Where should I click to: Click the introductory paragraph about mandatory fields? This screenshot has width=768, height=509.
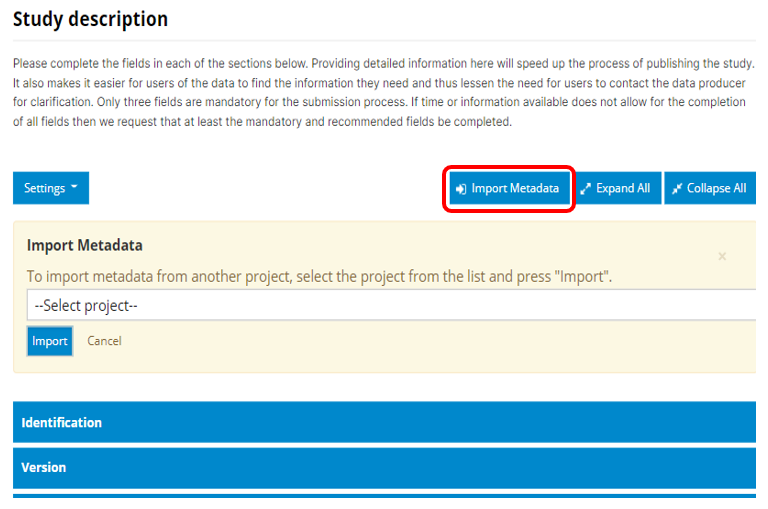click(x=384, y=93)
